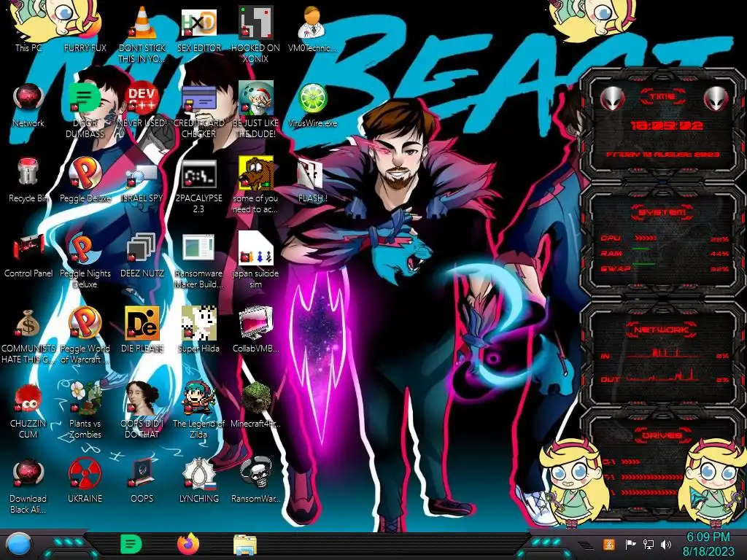
Task: Open the 2PACALYPSE 2.3 console shortcut
Action: click(x=198, y=184)
